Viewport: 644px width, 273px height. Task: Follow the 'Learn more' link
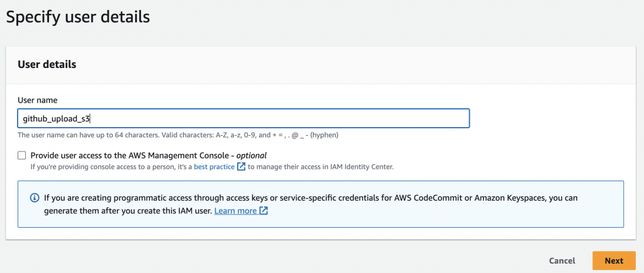[235, 211]
